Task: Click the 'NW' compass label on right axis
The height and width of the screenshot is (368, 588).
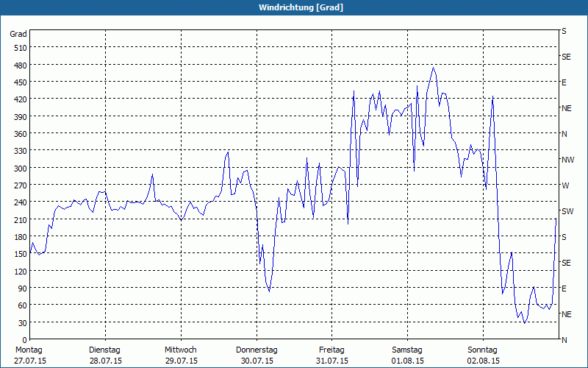Action: [567, 160]
